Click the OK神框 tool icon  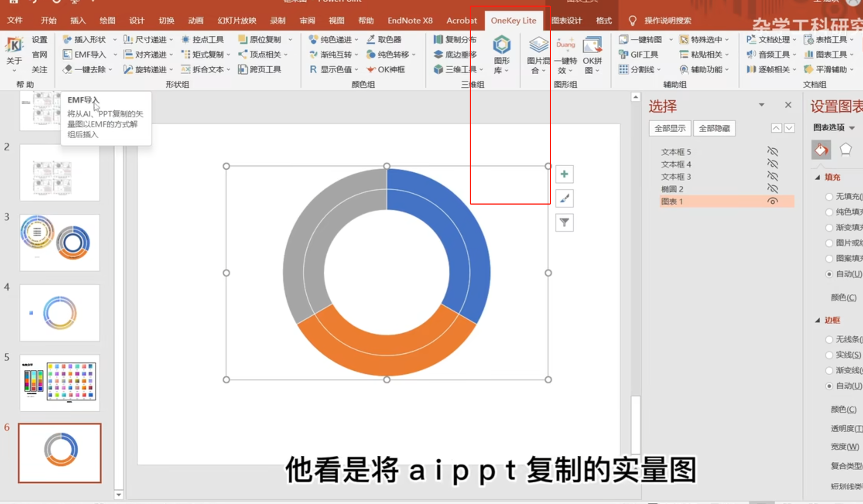[371, 70]
